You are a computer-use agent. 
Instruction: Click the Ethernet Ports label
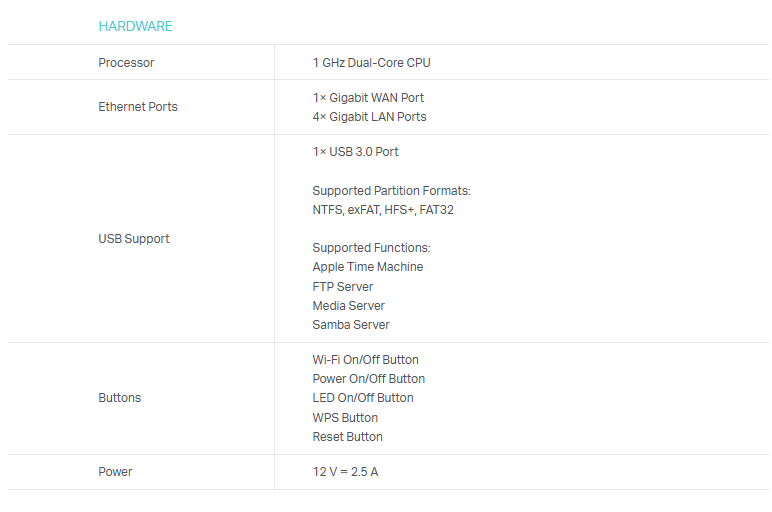[138, 107]
